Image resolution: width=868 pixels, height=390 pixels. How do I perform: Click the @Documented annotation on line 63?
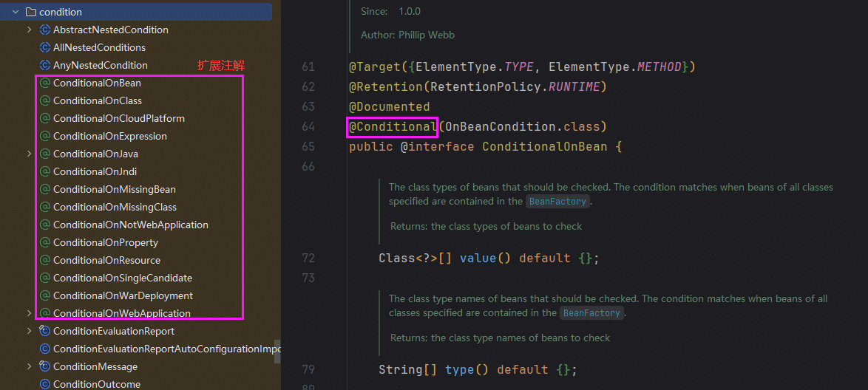pos(389,107)
